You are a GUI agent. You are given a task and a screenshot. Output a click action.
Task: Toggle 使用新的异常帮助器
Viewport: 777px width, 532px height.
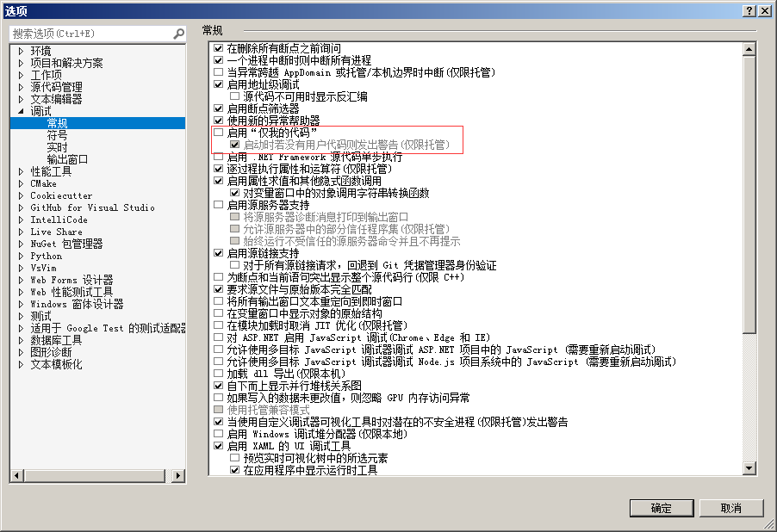(x=219, y=120)
